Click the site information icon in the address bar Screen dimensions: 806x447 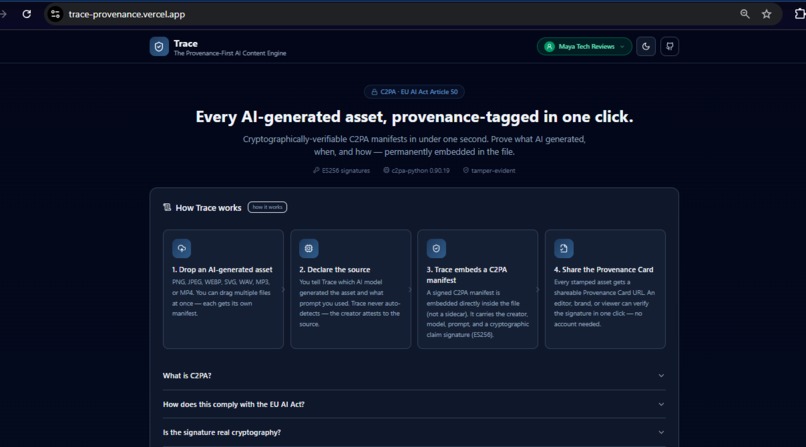(x=56, y=14)
